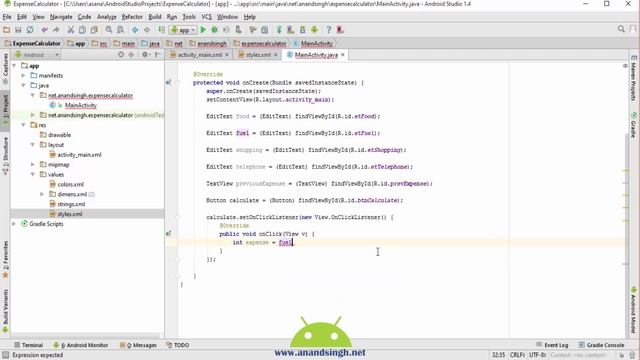This screenshot has height=360, width=640.
Task: Click the Undo arrow icon
Action: (44, 30)
